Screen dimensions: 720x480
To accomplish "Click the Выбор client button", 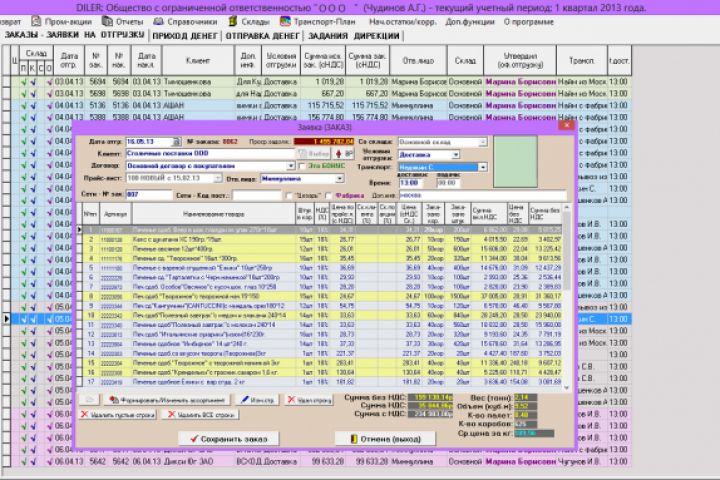I will coord(314,153).
